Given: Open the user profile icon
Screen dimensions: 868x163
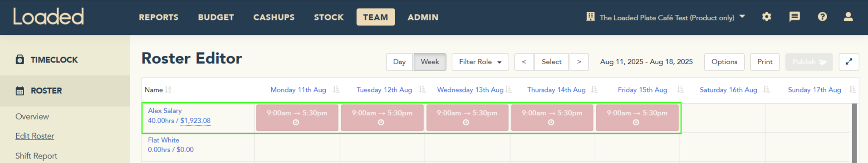Looking at the screenshot, I should (848, 17).
